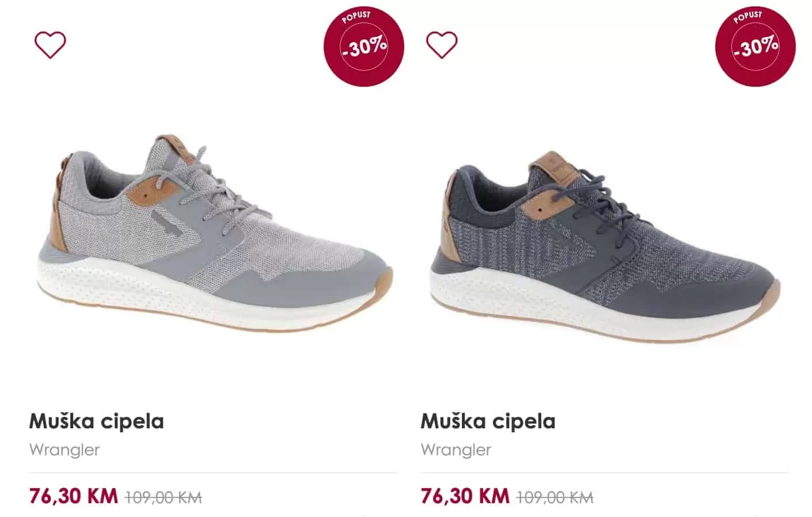Click the left crossed-out 109,00 KM price
The image size is (812, 517).
[163, 497]
